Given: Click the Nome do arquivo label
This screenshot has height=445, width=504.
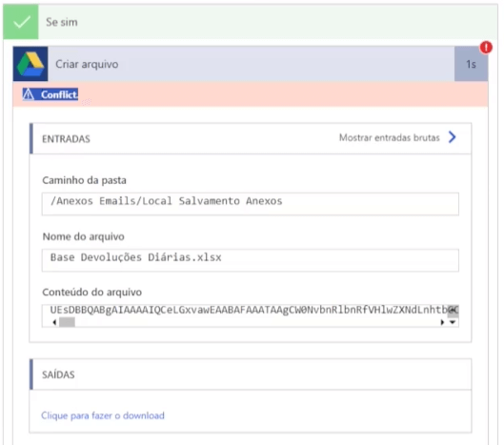Looking at the screenshot, I should point(83,236).
